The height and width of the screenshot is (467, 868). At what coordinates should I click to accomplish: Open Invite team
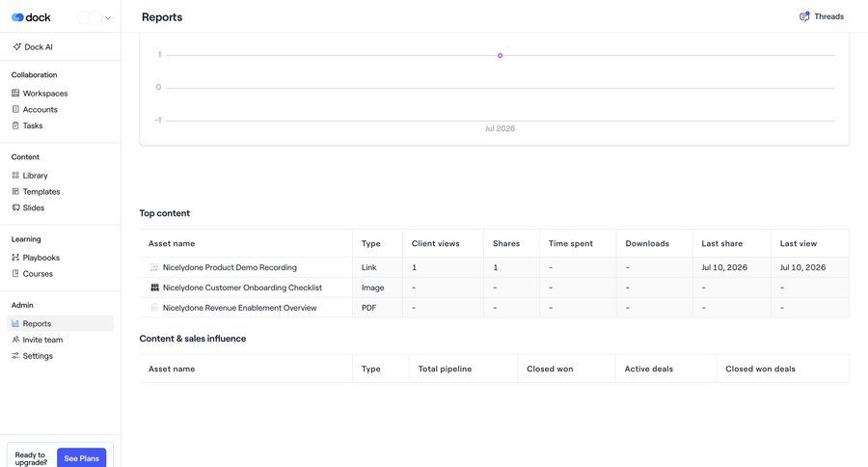click(x=42, y=339)
